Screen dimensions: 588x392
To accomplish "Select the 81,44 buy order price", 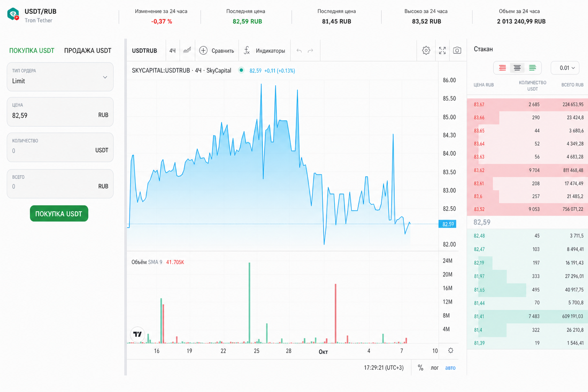I will pos(479,303).
